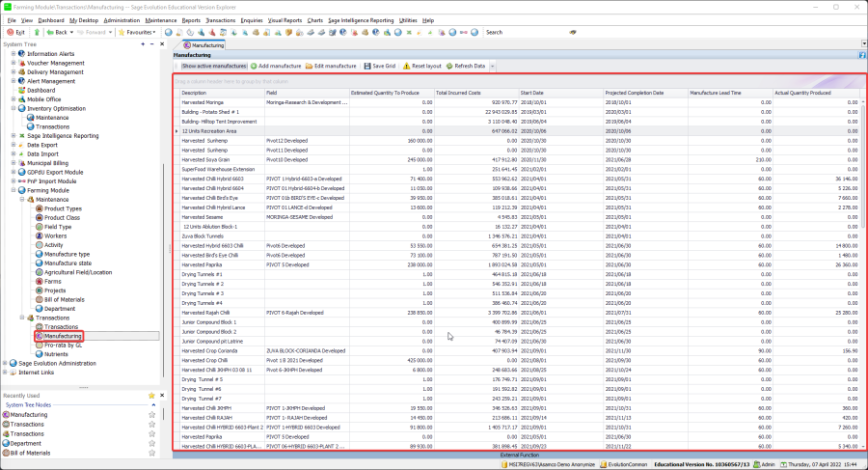Collapse the Farming Module tree node

[14, 190]
